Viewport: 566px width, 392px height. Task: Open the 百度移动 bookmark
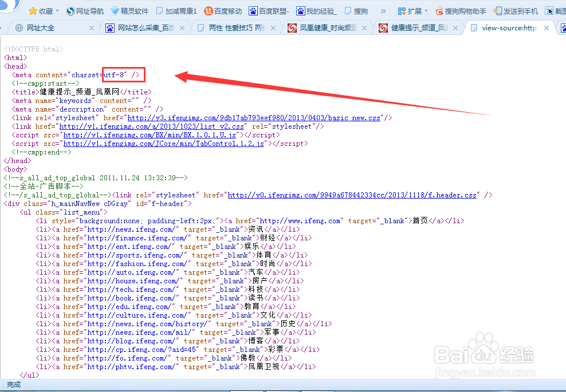(x=223, y=11)
